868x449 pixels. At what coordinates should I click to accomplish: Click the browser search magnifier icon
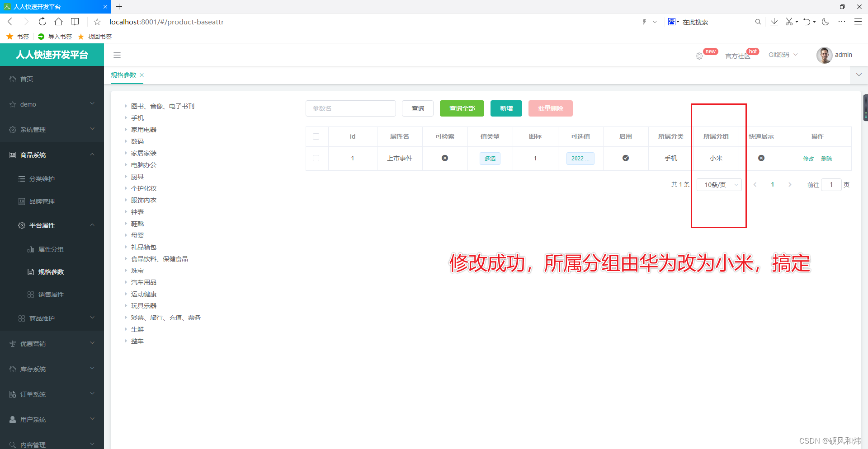(x=758, y=22)
